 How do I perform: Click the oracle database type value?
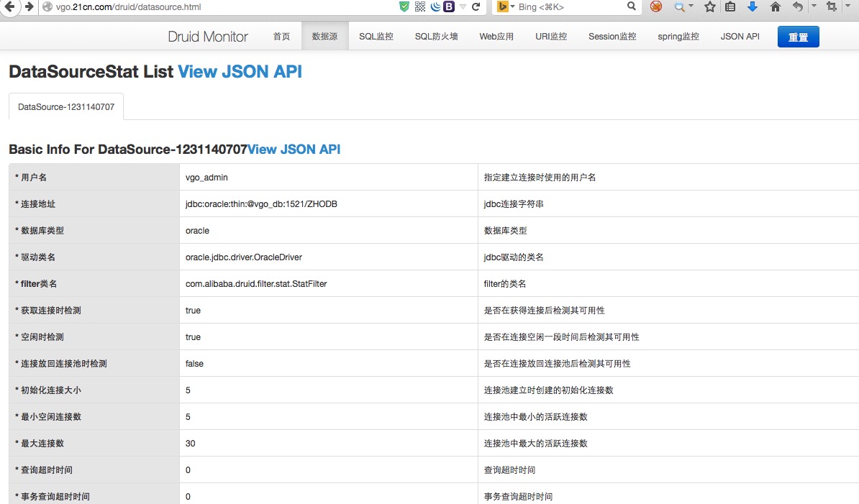(197, 231)
